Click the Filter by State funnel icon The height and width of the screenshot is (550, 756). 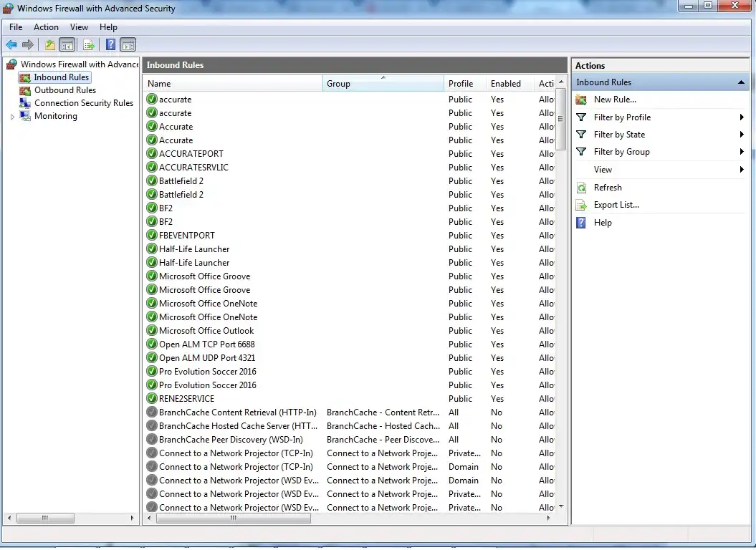click(581, 135)
